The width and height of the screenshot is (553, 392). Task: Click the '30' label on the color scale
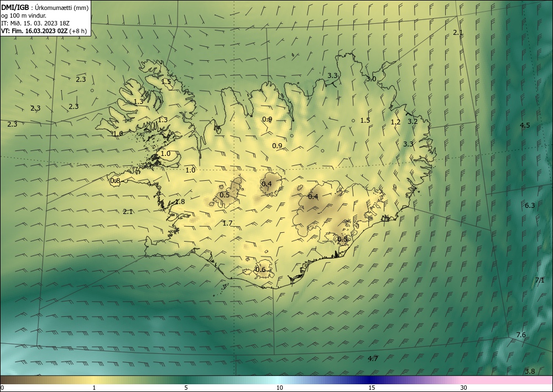pyautogui.click(x=463, y=388)
